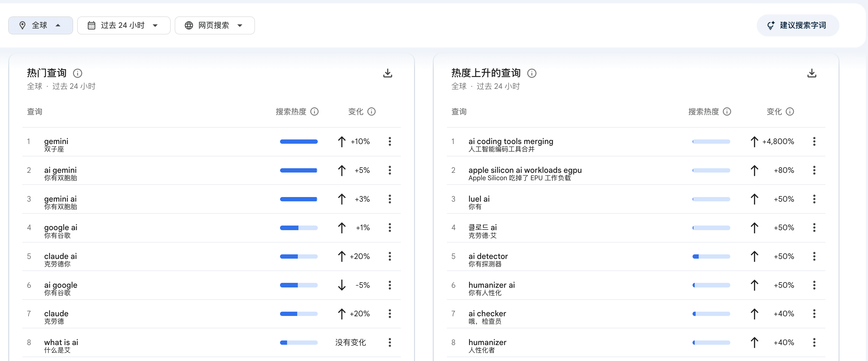Click 搜索热度 info icon in 热门查询 table

tap(314, 112)
